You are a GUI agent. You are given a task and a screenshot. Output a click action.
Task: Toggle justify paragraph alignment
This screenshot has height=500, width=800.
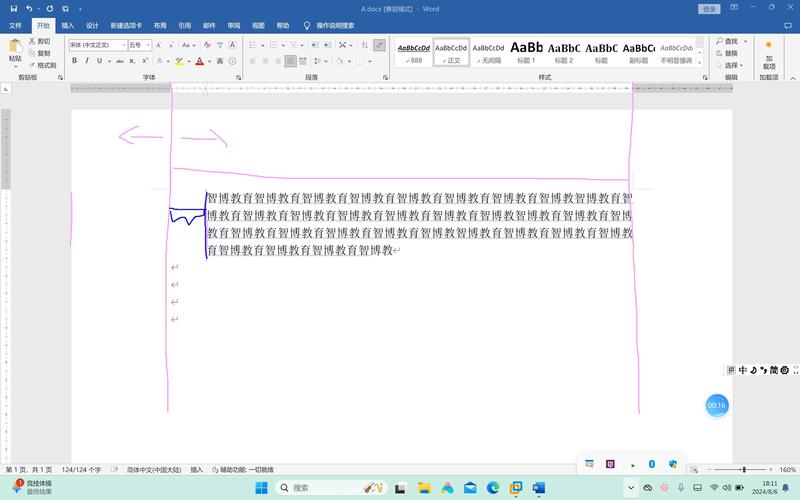point(290,61)
